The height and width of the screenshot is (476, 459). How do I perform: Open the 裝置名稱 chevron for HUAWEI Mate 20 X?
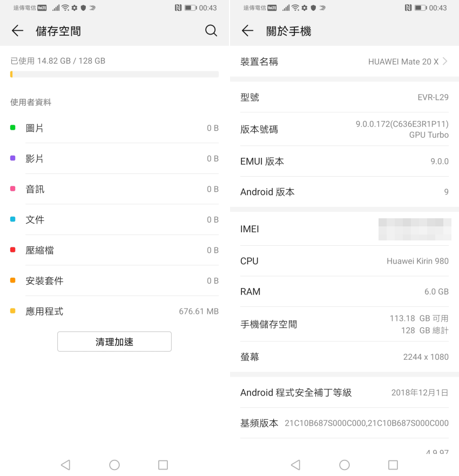pos(445,61)
